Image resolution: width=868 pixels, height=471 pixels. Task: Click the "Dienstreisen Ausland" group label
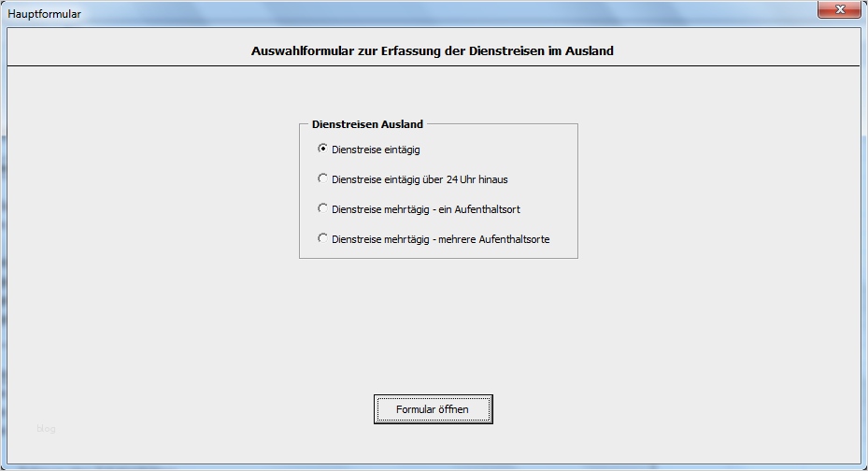[367, 124]
